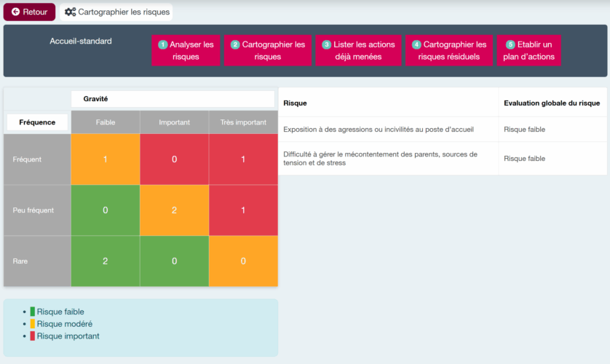Image resolution: width=610 pixels, height=364 pixels.
Task: Click the step 1 number badge
Action: pyautogui.click(x=162, y=45)
